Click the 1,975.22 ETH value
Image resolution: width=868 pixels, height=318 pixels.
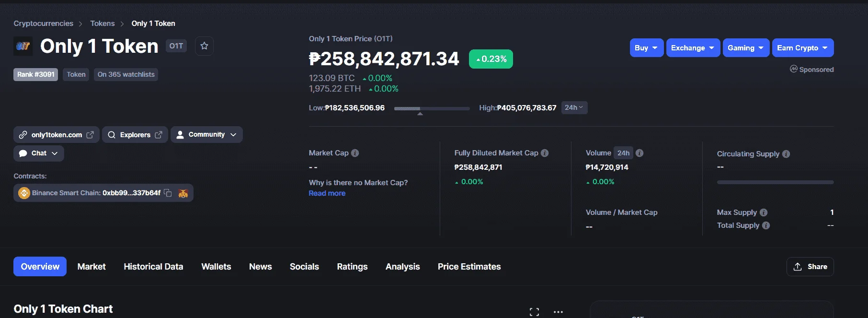(x=335, y=89)
